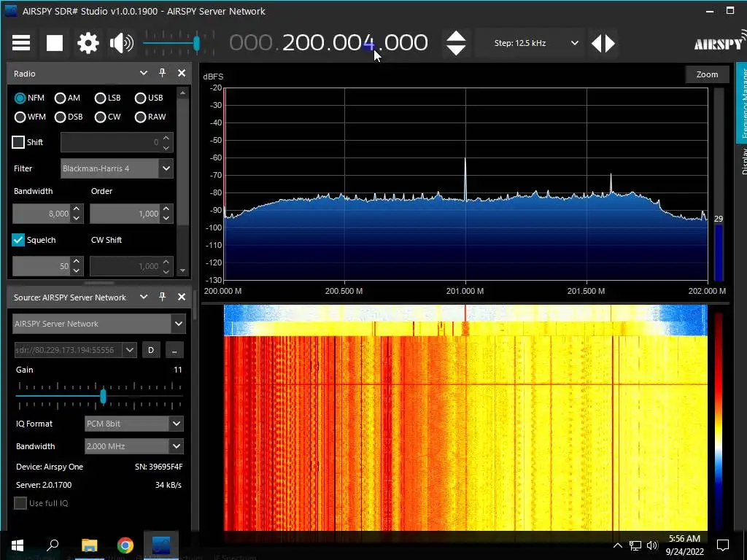Open the IQ Format PCM 8bit dropdown
747x560 pixels.
point(134,424)
